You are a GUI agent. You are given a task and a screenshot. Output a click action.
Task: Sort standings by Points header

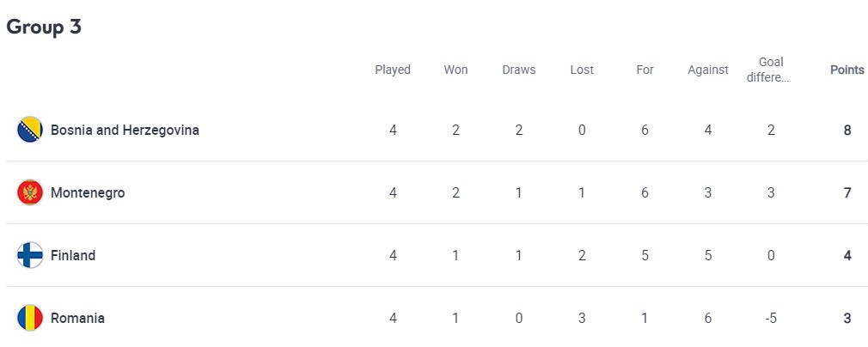[x=847, y=70]
